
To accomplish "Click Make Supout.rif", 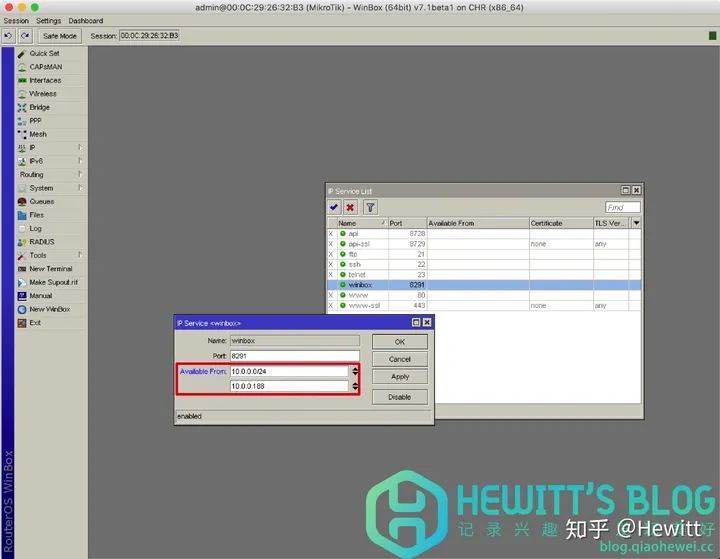I will pyautogui.click(x=51, y=282).
